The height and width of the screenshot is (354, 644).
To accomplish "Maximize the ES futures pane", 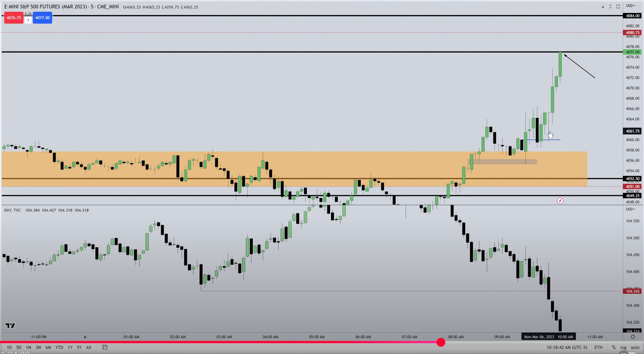I will [x=618, y=7].
